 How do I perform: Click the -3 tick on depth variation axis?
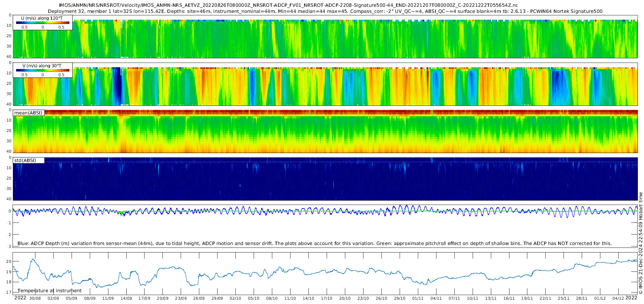tap(10, 246)
